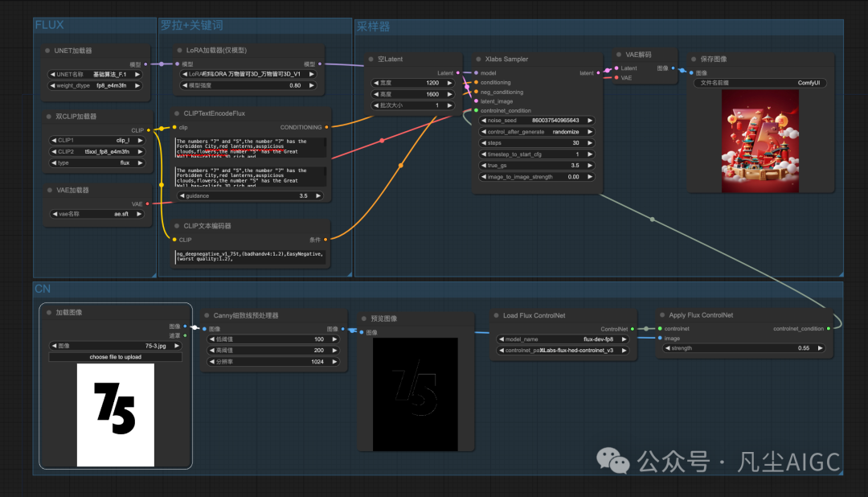Open the UNET名称 model selector
This screenshot has width=868, height=497.
coord(95,74)
